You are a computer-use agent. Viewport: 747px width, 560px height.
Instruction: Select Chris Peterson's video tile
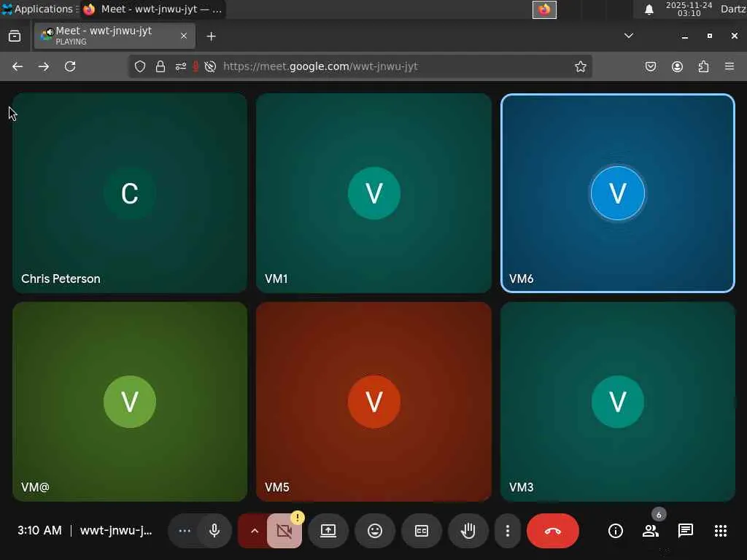[x=130, y=192]
